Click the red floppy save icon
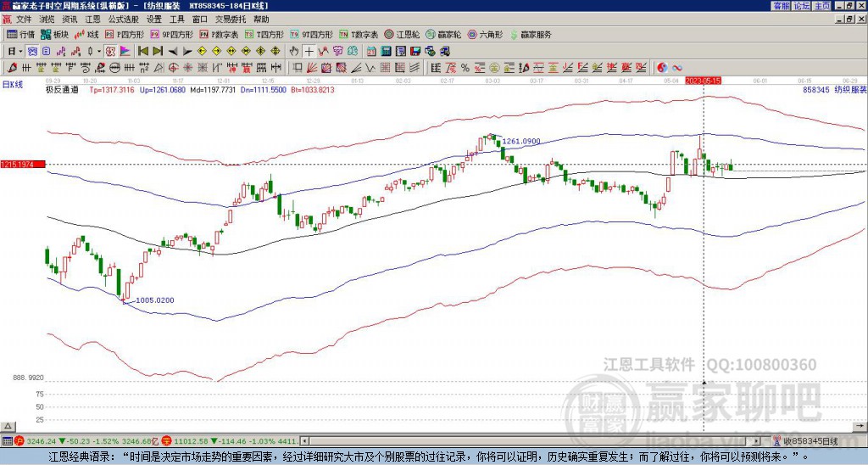 (415, 52)
